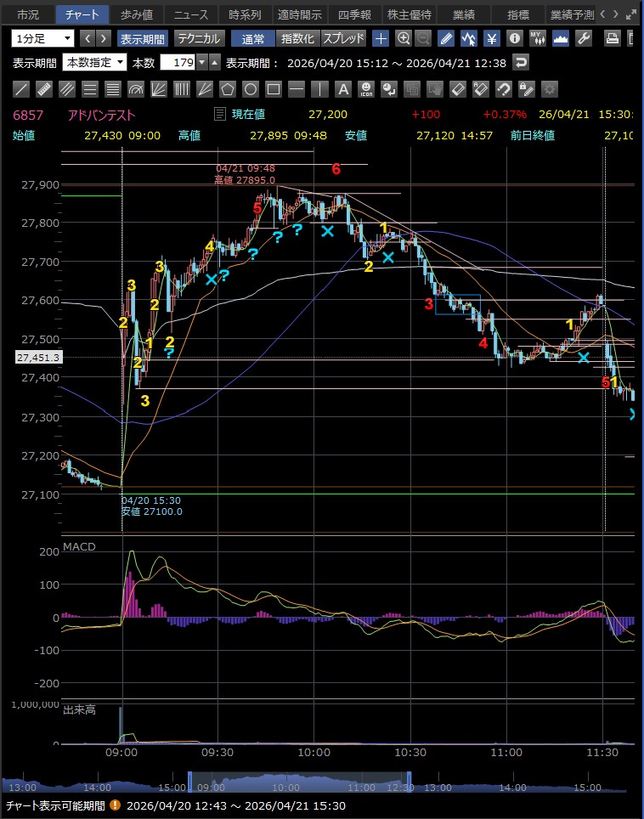
Task: Expand the bar count 179 dropdown arrow
Action: 201,62
